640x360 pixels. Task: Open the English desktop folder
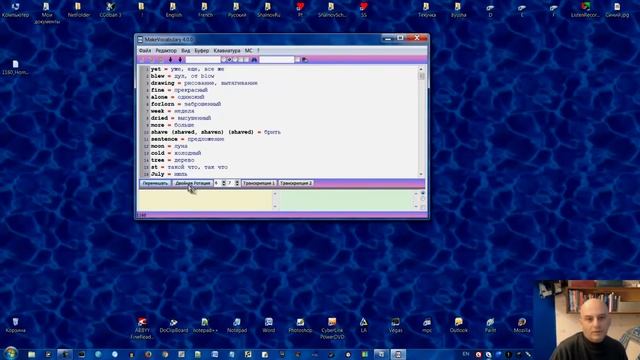[x=173, y=10]
